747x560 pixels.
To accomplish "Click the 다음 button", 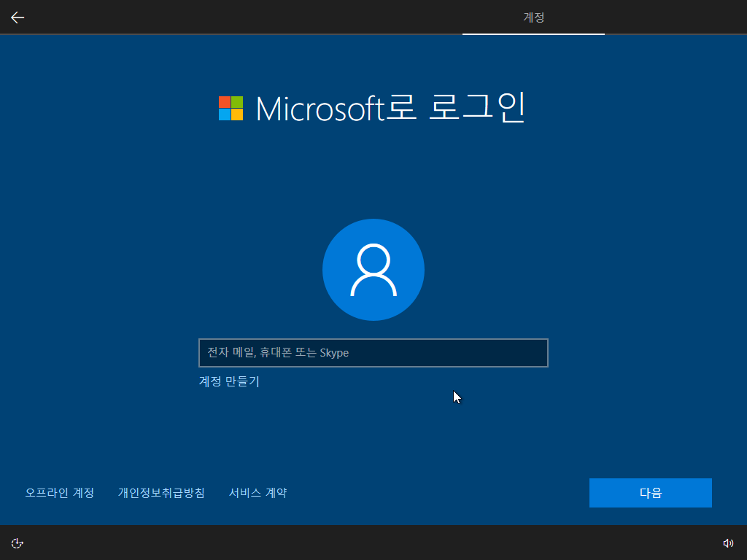I will pyautogui.click(x=650, y=493).
